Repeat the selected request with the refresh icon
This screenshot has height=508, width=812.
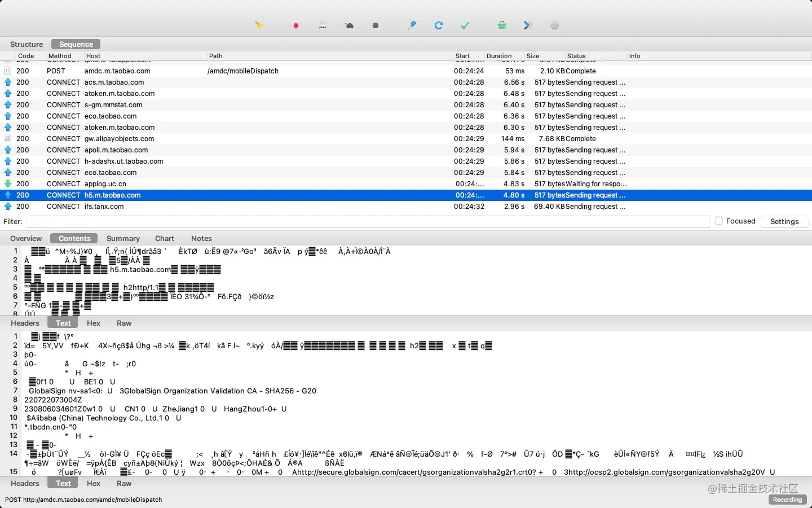tap(439, 25)
